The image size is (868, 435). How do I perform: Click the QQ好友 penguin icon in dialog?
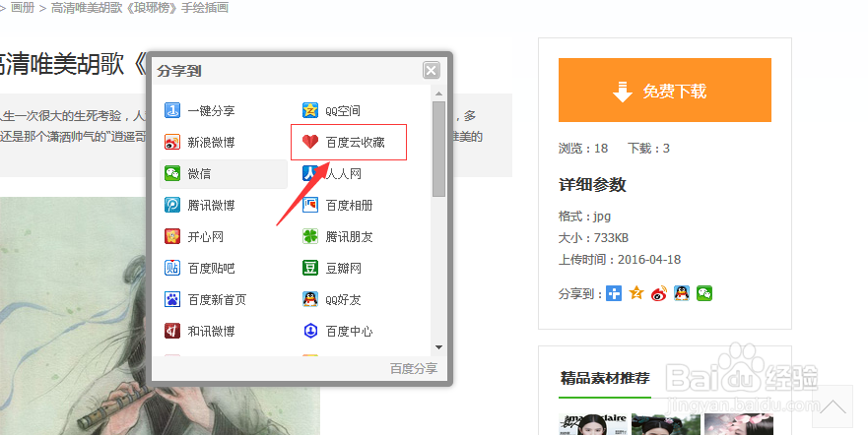310,299
